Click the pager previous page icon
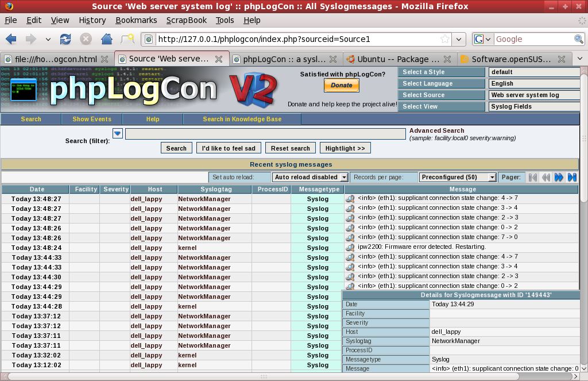The image size is (588, 381). coord(546,177)
